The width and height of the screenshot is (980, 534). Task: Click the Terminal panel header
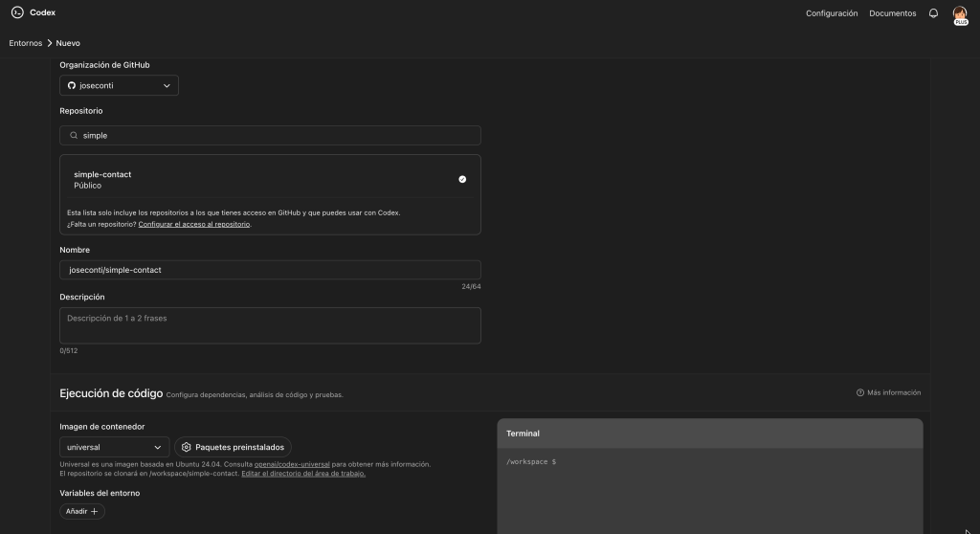[709, 434]
